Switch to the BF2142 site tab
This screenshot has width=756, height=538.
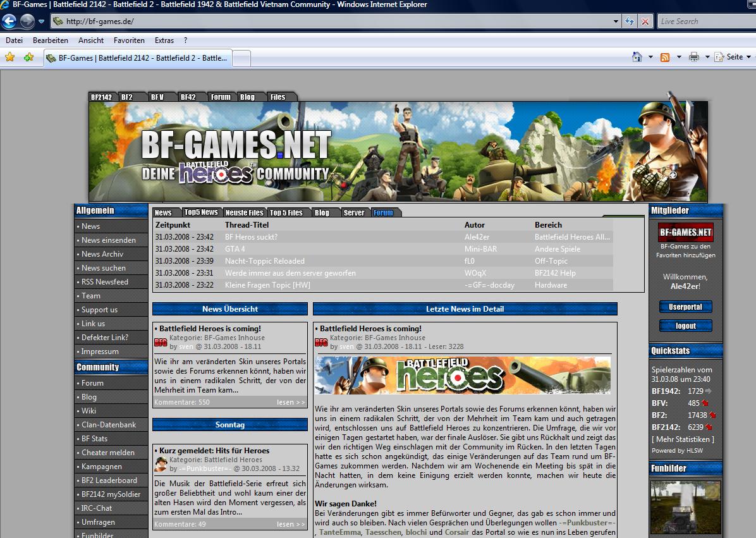point(101,97)
